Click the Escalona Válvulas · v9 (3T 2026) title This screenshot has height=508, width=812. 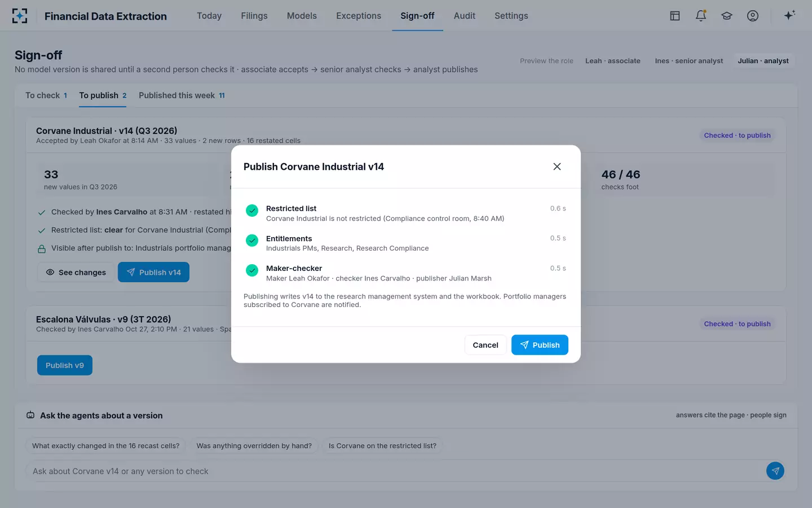pyautogui.click(x=104, y=319)
